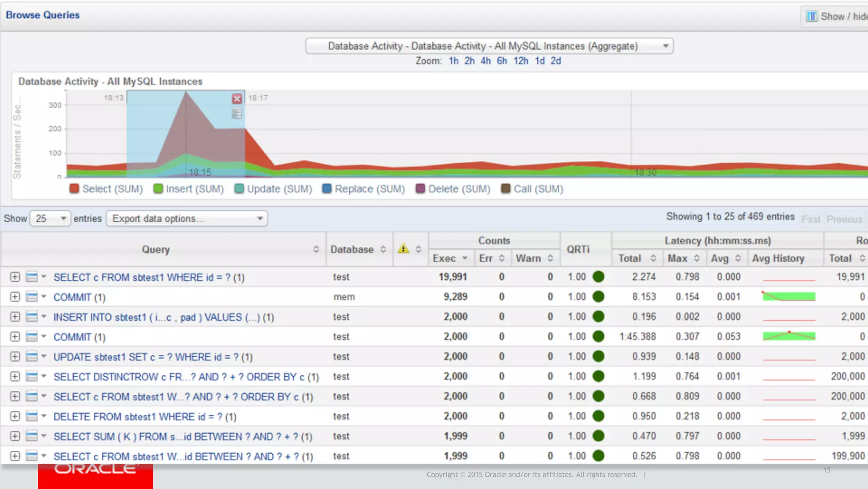This screenshot has height=489, width=868.
Task: Open the Show 25 entries dropdown
Action: [x=50, y=218]
